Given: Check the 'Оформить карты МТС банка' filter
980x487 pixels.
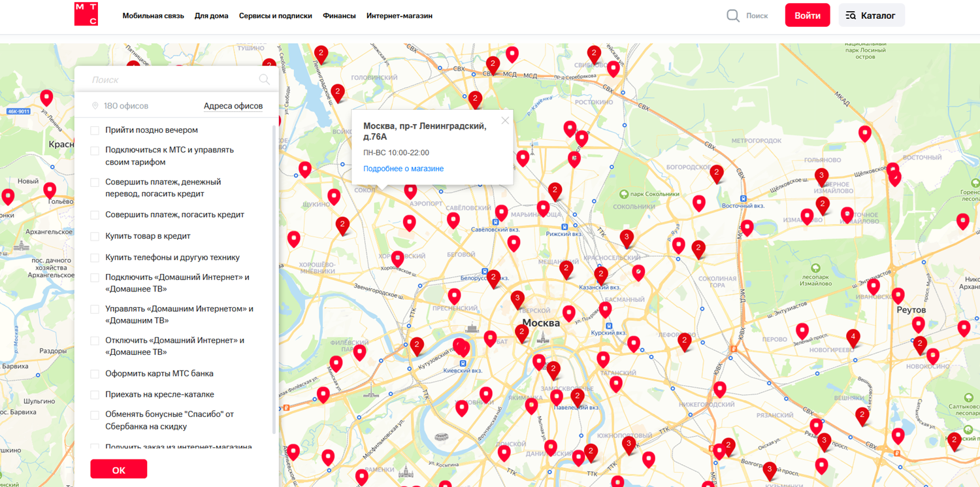Looking at the screenshot, I should (95, 374).
